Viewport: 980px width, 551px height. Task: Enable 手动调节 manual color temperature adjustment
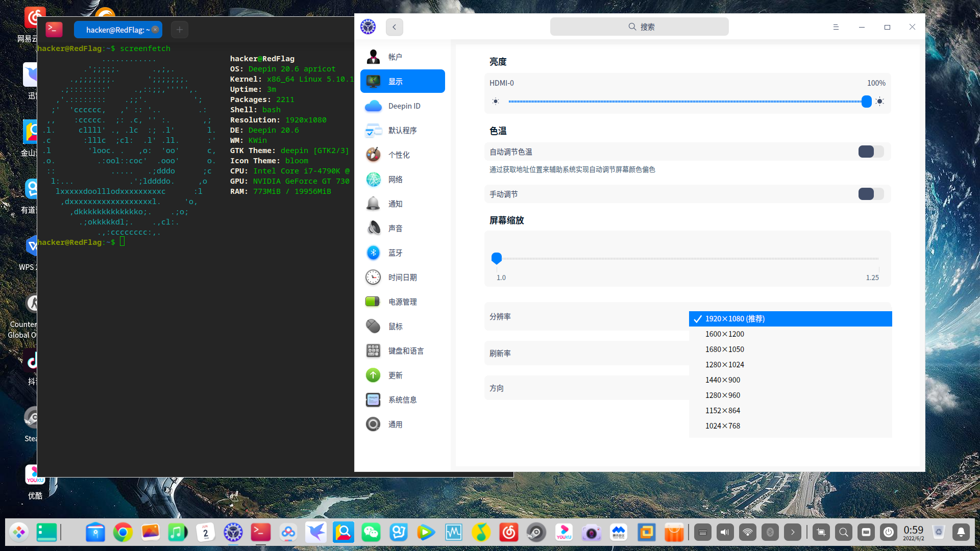870,194
